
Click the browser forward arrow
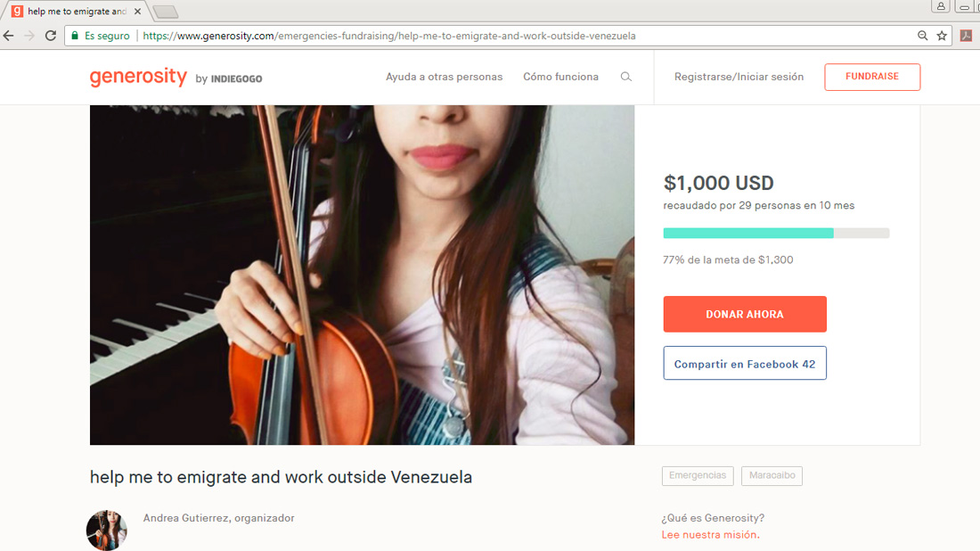(x=29, y=36)
